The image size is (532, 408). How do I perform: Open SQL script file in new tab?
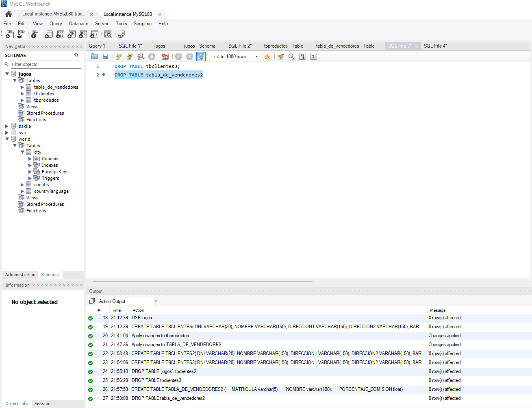[21, 35]
